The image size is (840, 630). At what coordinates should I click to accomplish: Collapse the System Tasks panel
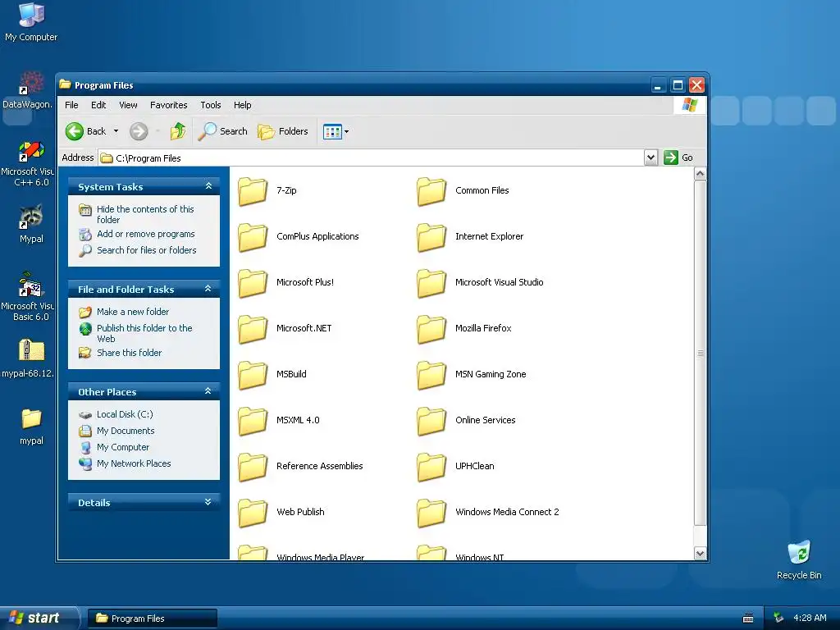(x=208, y=186)
